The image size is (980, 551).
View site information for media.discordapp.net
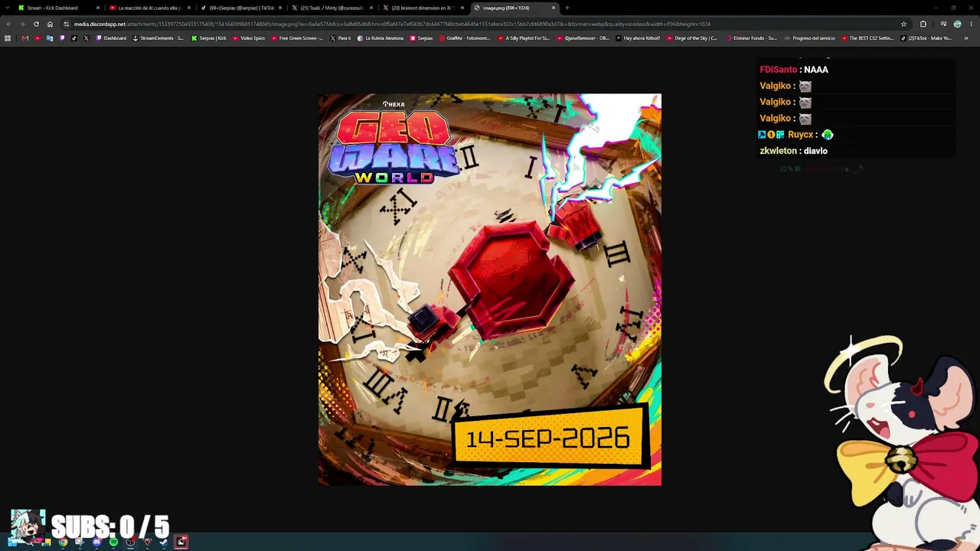pos(66,24)
